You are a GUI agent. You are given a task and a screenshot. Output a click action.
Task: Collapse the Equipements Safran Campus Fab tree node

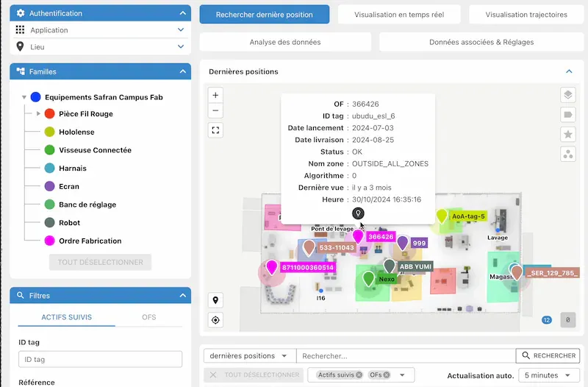24,97
